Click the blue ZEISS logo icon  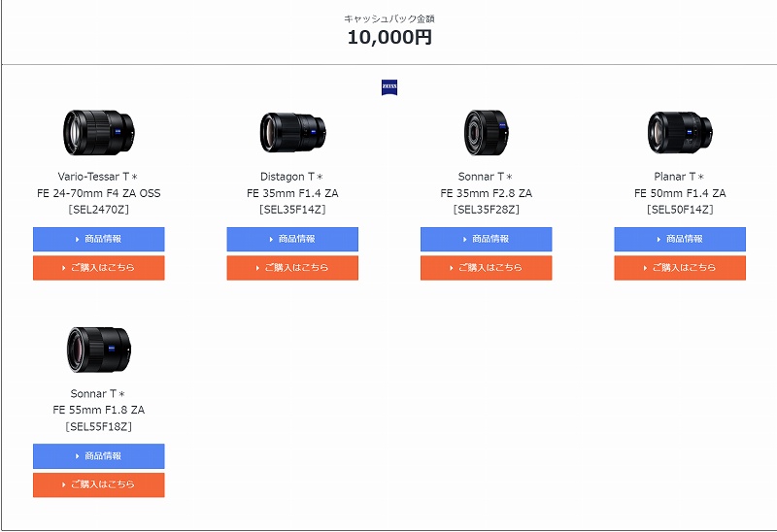point(389,87)
